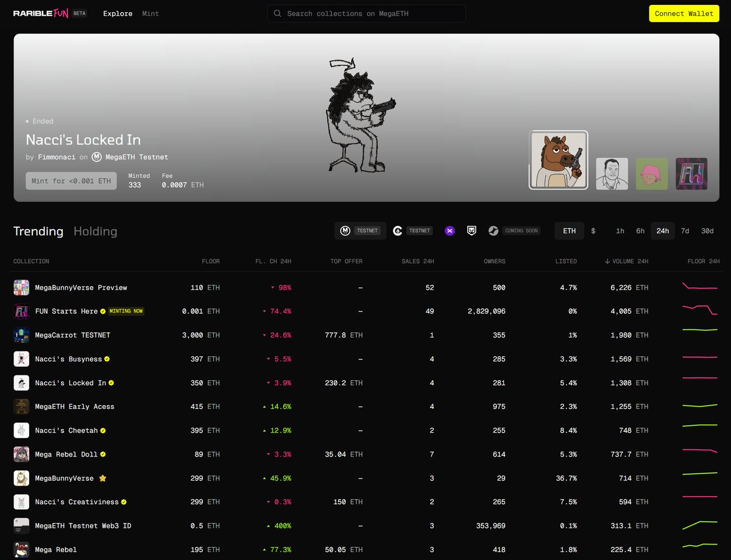Open MegaCarrot TESTNET collection avatar
Screen dimensions: 731x560
[21, 335]
